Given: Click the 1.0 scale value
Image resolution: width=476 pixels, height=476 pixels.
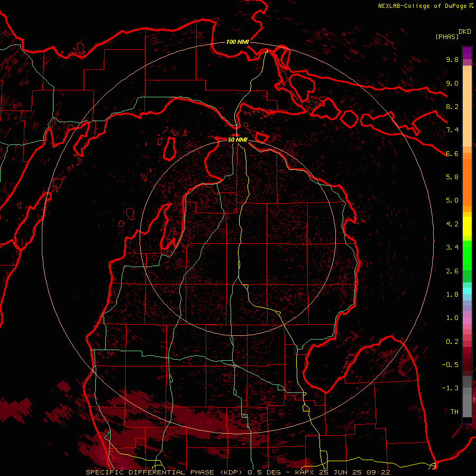Looking at the screenshot, I should tap(452, 318).
